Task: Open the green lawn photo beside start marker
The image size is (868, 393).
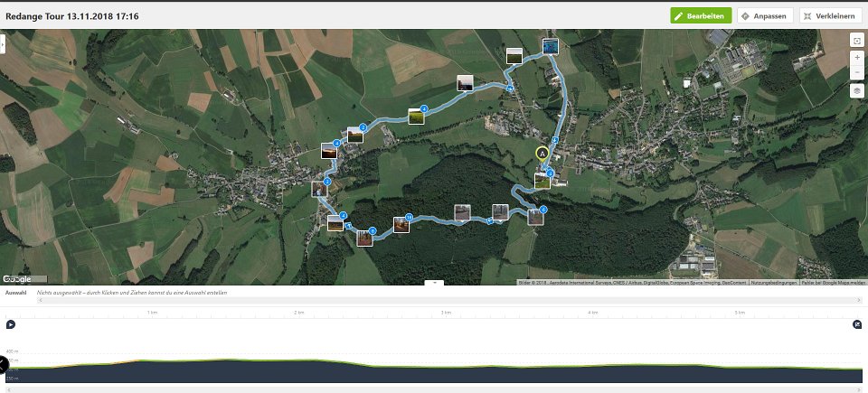Action: pyautogui.click(x=542, y=181)
